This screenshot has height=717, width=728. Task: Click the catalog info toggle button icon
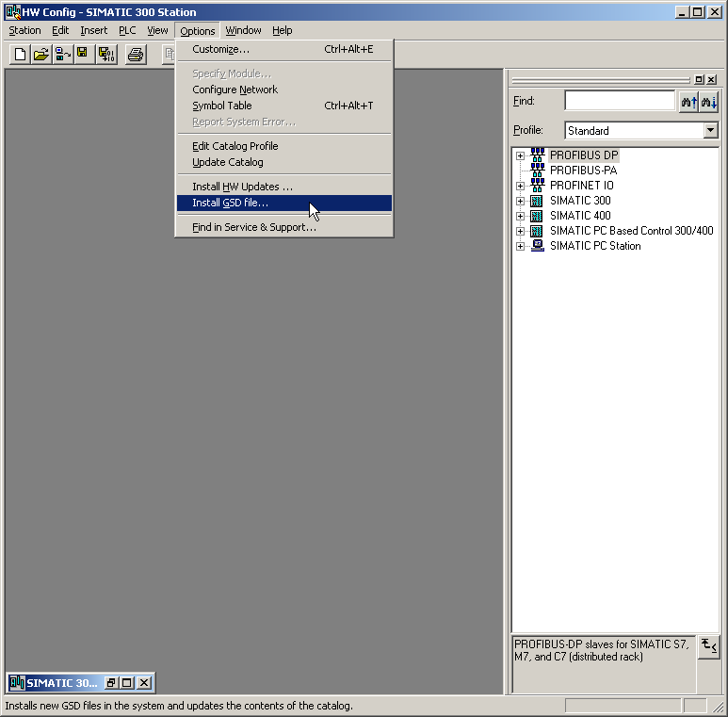(x=708, y=646)
